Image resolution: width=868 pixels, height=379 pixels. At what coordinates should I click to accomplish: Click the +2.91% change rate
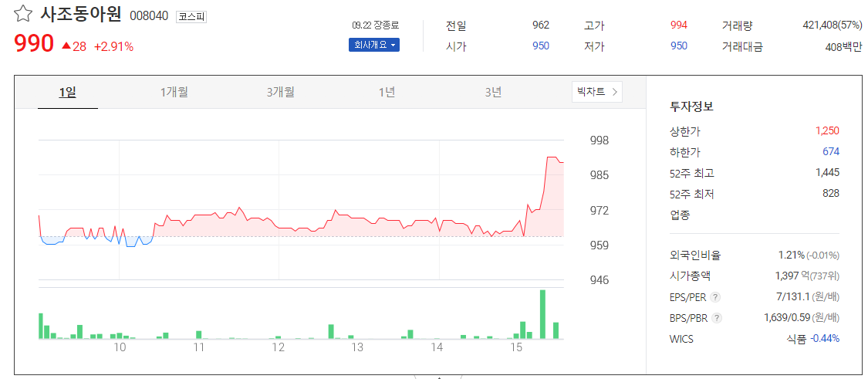click(113, 46)
